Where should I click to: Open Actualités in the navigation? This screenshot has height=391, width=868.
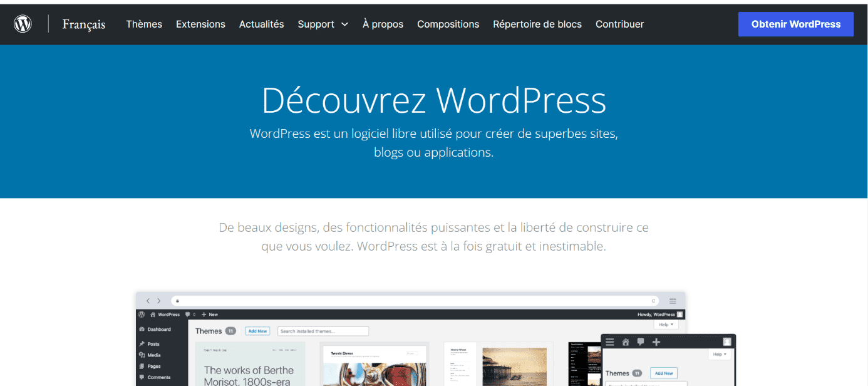(x=261, y=24)
